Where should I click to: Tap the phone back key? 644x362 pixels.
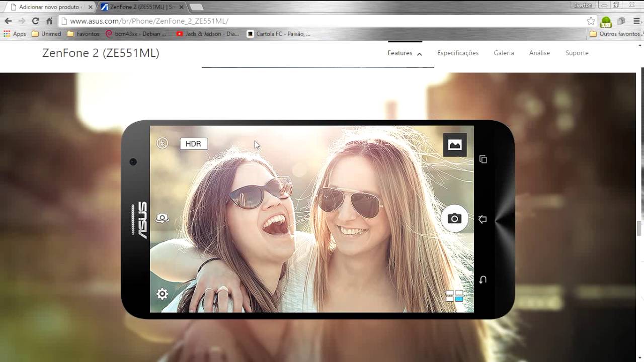482,280
